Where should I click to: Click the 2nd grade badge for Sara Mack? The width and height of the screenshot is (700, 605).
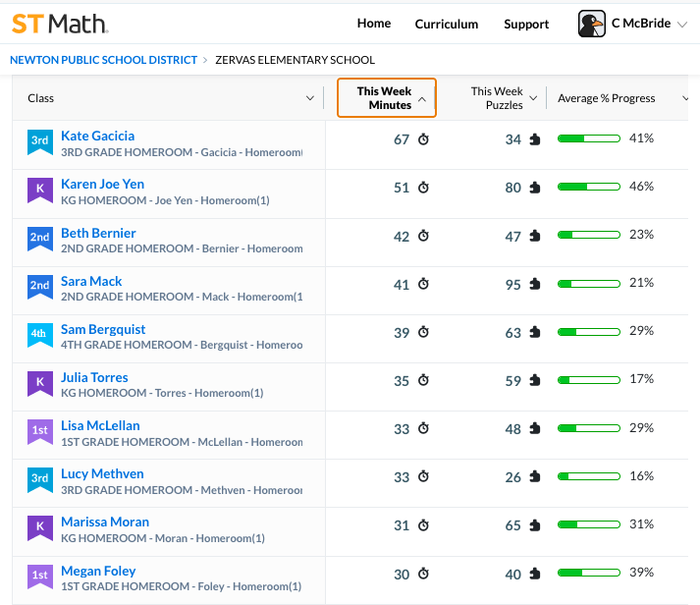[x=40, y=287]
